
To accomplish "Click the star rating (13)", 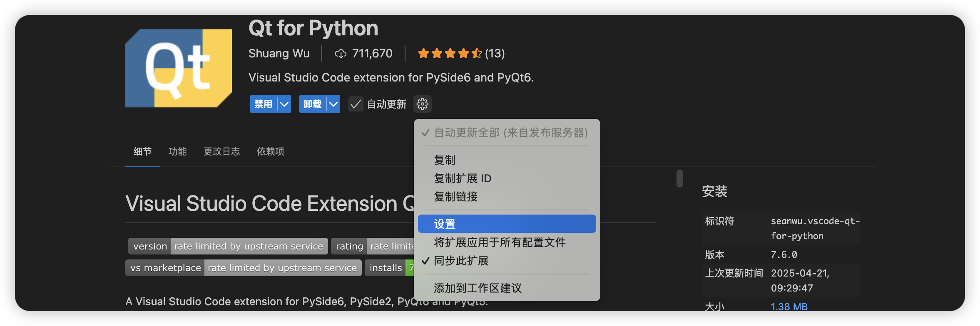I will click(x=461, y=54).
